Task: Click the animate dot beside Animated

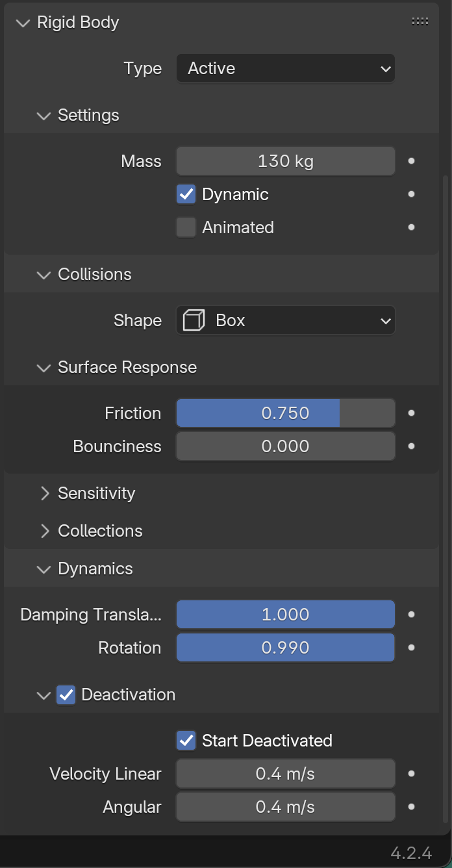Action: [x=411, y=227]
